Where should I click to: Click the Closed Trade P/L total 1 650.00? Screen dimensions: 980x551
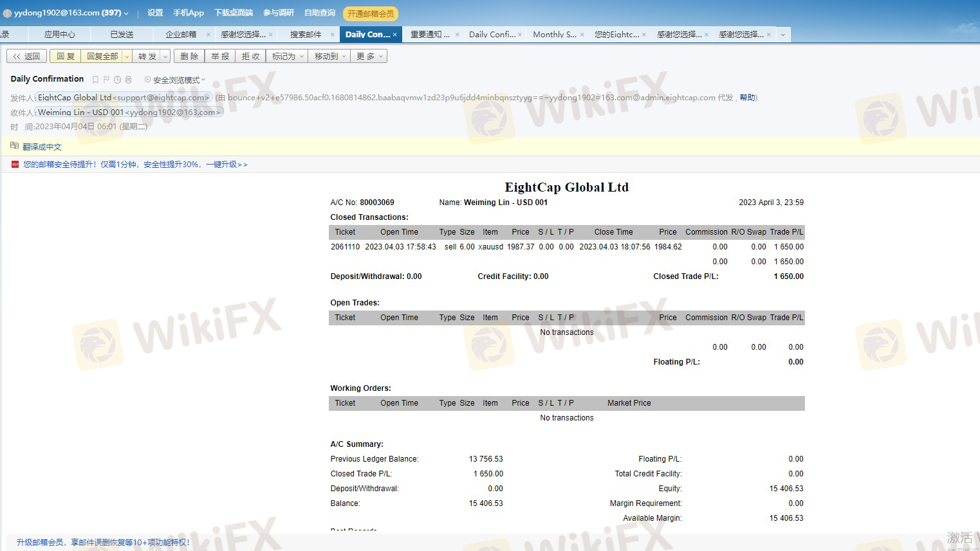[x=789, y=276]
